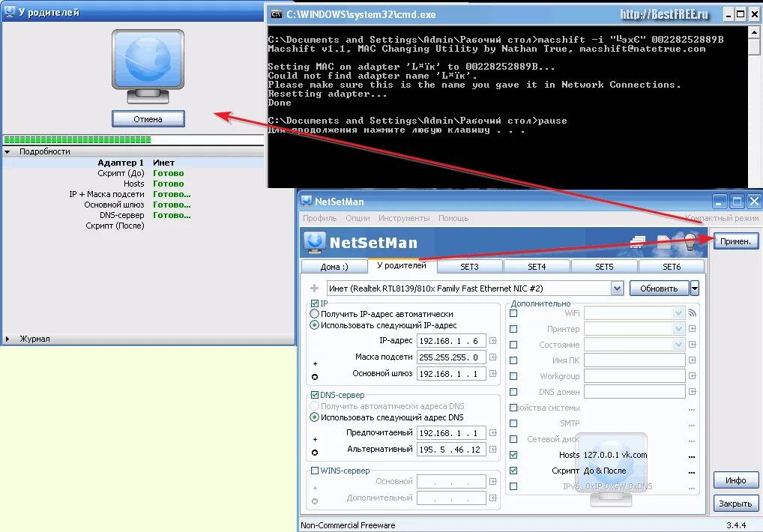763x532 pixels.
Task: Click Отмена in the У родителей dialog
Action: [x=148, y=118]
